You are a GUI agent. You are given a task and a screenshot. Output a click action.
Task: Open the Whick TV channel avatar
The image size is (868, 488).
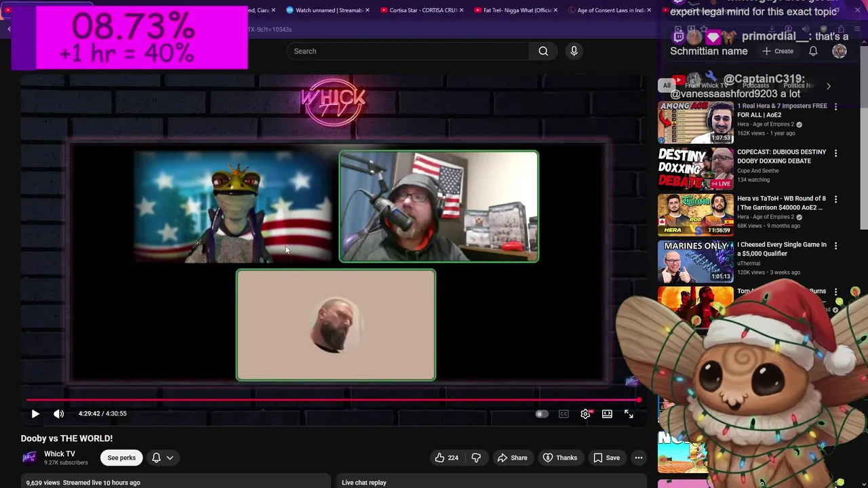click(29, 457)
